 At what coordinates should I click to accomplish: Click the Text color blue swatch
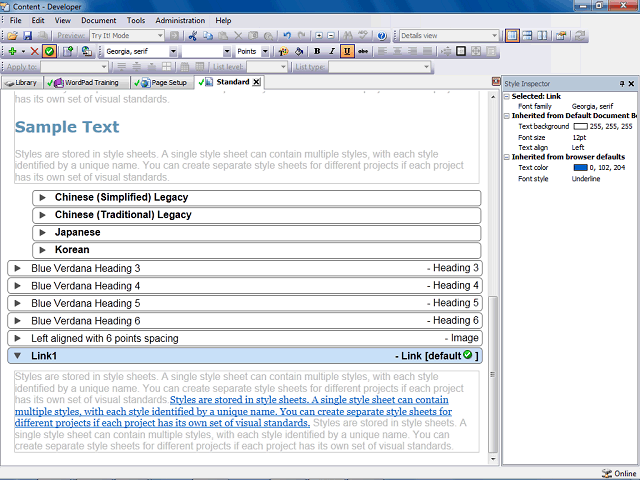[x=580, y=167]
